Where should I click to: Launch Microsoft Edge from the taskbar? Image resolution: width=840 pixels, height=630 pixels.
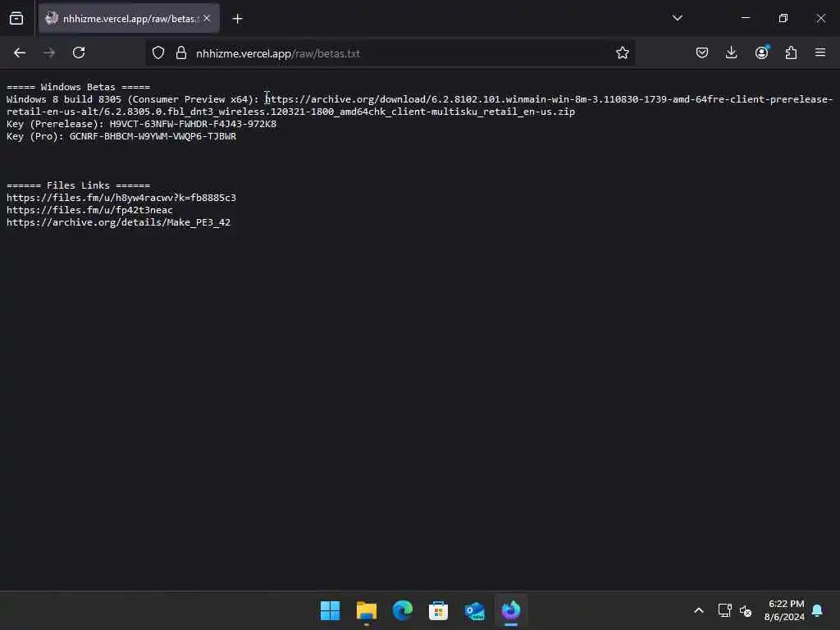click(x=402, y=610)
